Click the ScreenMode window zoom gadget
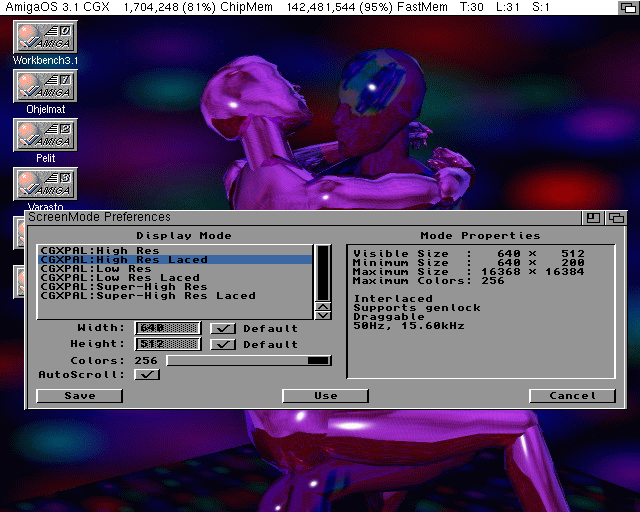 click(593, 218)
